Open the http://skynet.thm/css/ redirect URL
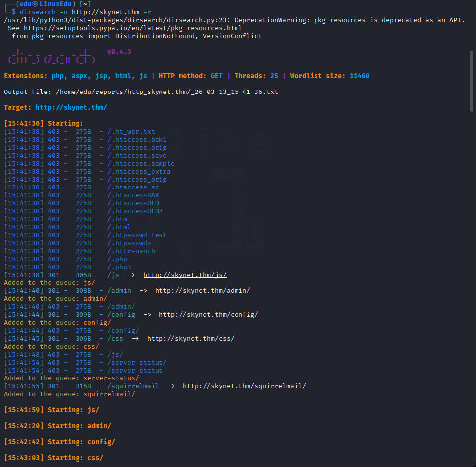This screenshot has height=467, width=476. click(191, 339)
